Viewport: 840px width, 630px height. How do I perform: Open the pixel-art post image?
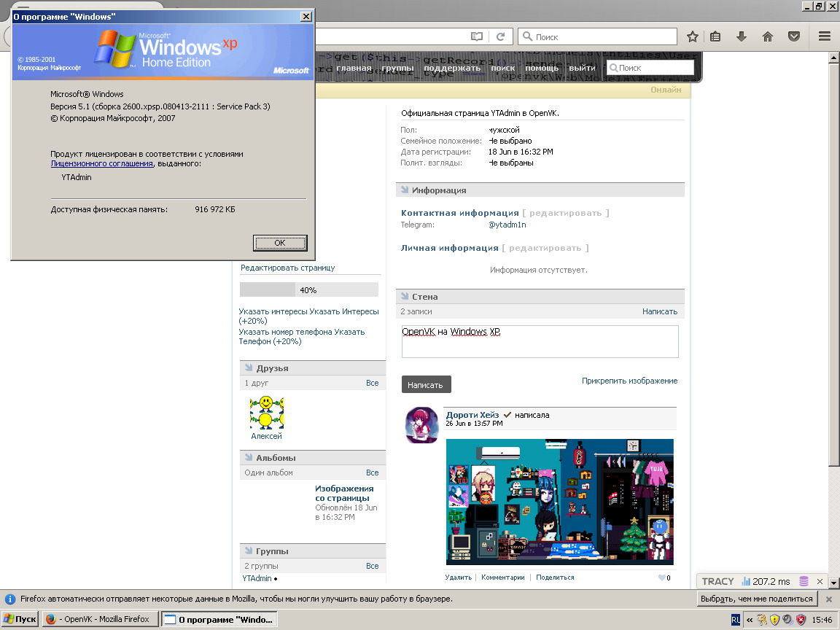tap(560, 502)
